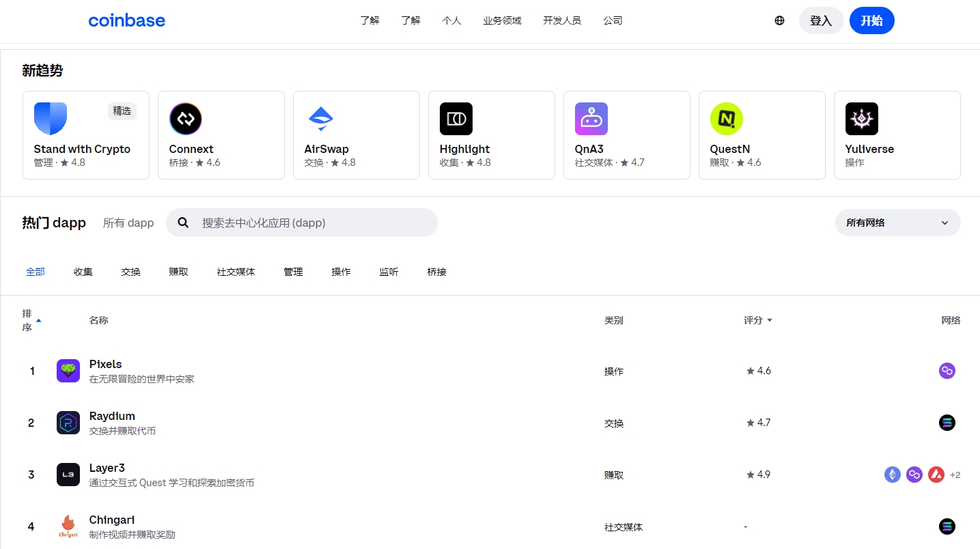Image resolution: width=980 pixels, height=549 pixels.
Task: Click the dapp search input field
Action: [301, 223]
